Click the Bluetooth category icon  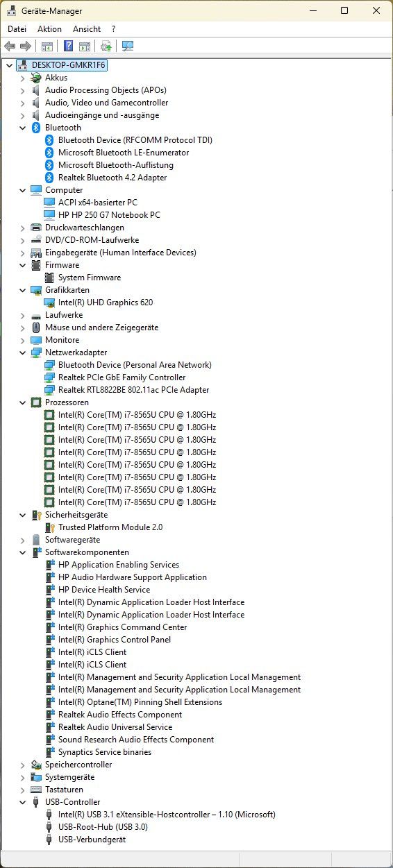pos(36,128)
